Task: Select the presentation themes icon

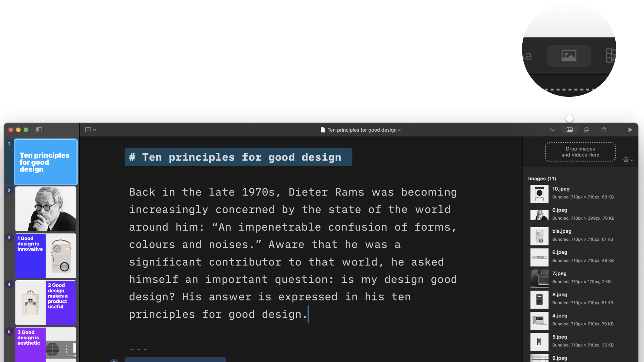Action: coord(586,129)
